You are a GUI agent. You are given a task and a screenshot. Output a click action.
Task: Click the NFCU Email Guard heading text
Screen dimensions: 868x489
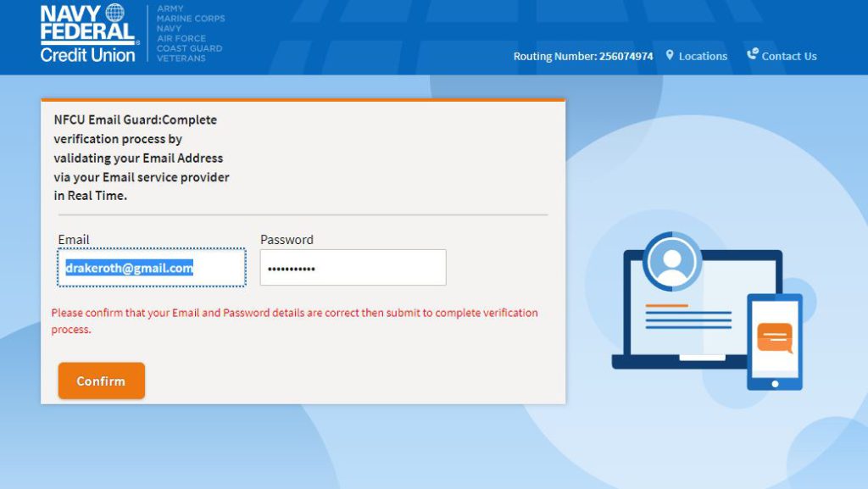pyautogui.click(x=142, y=158)
